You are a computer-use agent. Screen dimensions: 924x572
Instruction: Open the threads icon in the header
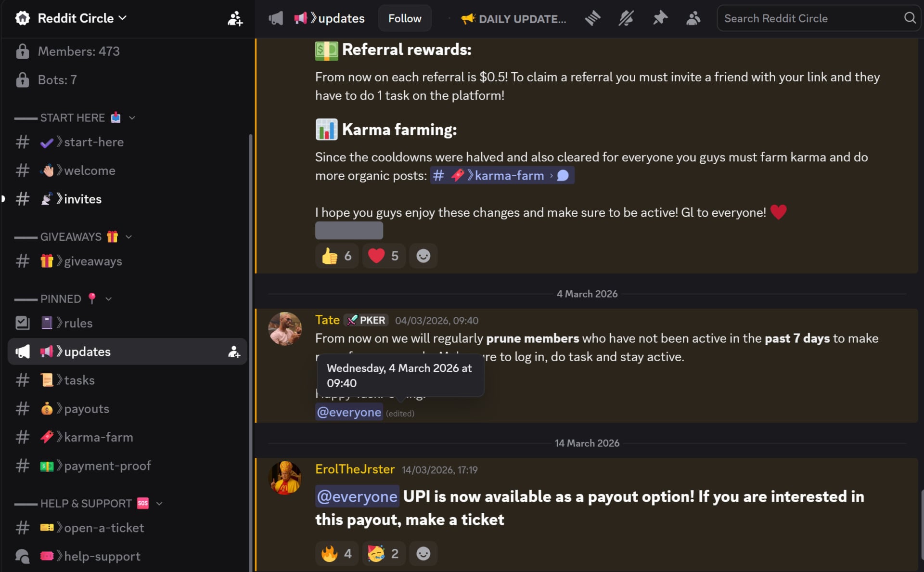pos(592,18)
